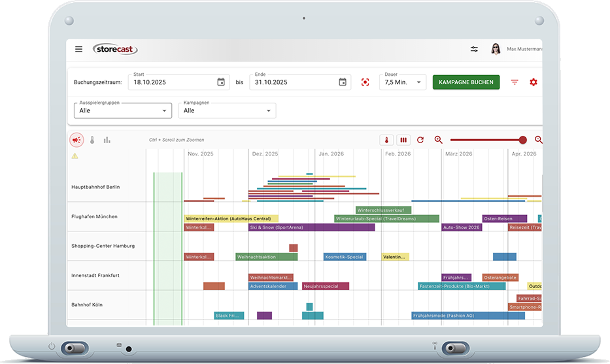Click the März 2026 month header

[459, 154]
